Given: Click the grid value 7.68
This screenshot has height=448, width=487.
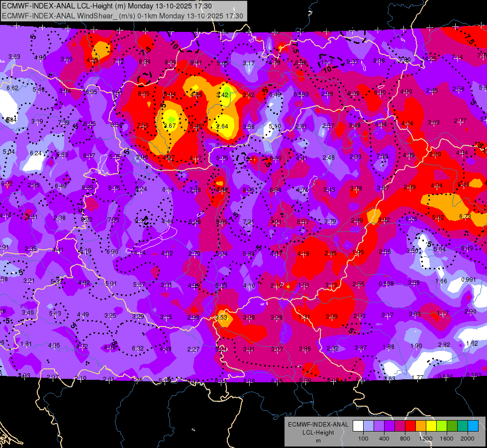Looking at the screenshot, I should [x=195, y=190].
